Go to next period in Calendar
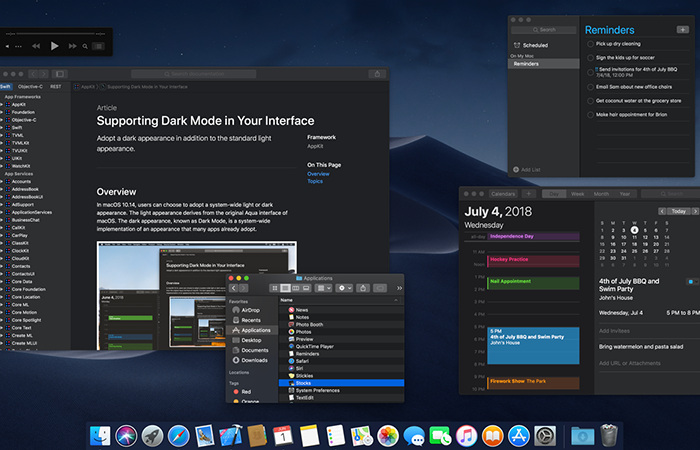Viewport: 700px width, 450px height. pyautogui.click(x=695, y=211)
